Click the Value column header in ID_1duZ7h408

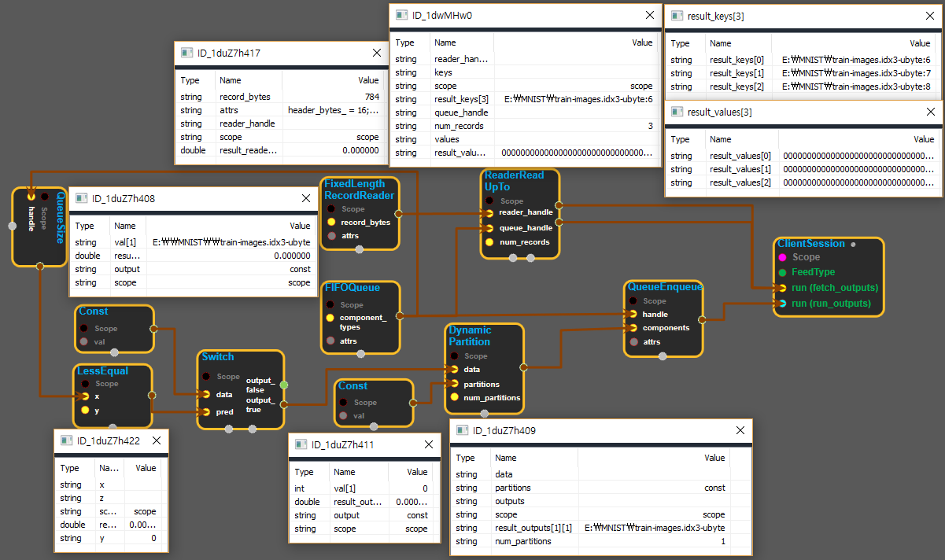(299, 226)
